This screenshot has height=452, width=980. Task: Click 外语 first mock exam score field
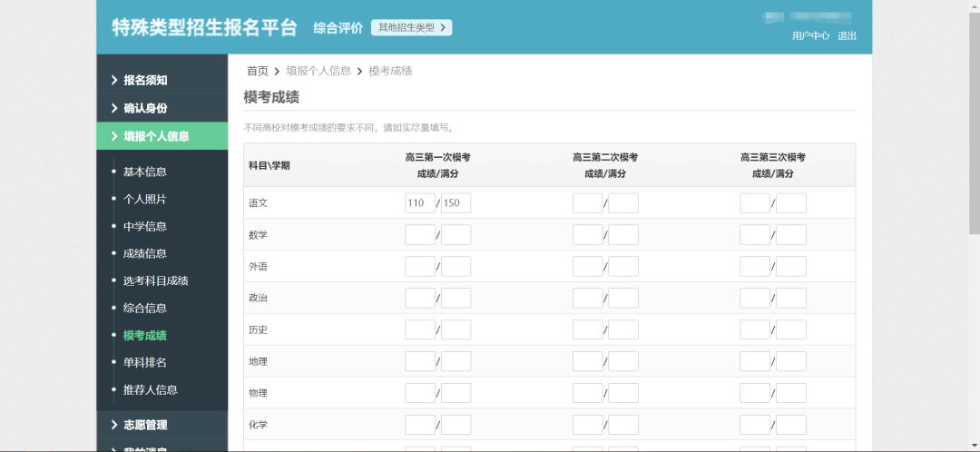420,266
